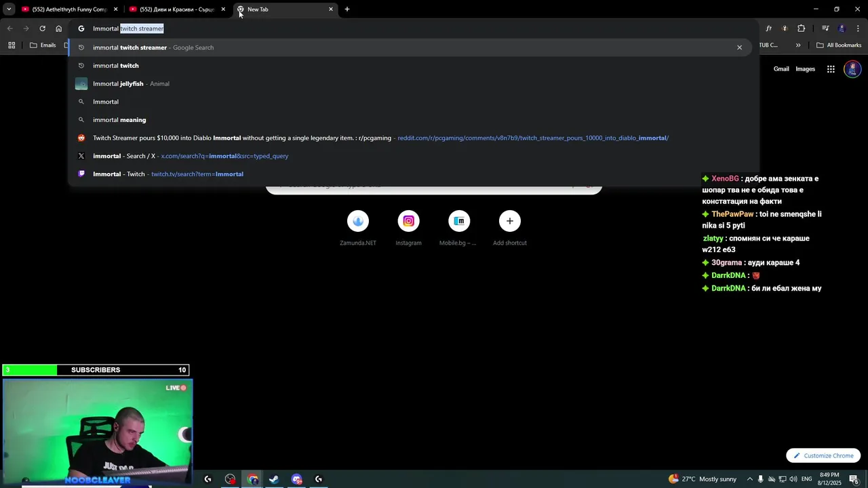Show hidden bookmarks with the chevron

(798, 45)
